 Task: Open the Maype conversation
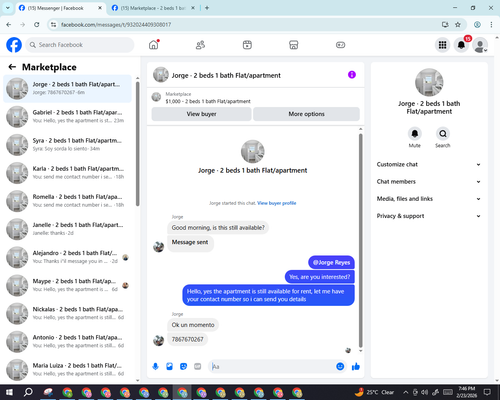68,285
